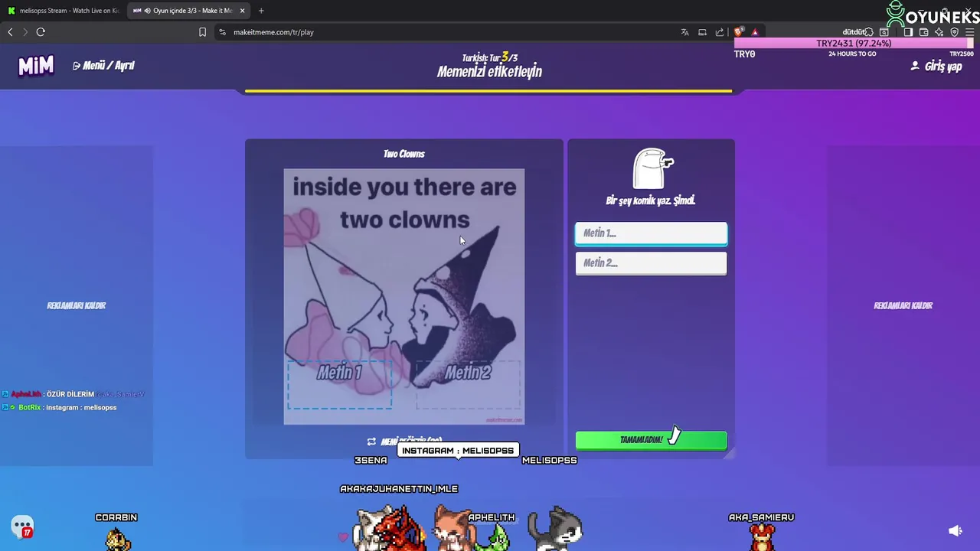Open a new browser tab
Viewport: 980px width, 551px height.
pyautogui.click(x=261, y=11)
